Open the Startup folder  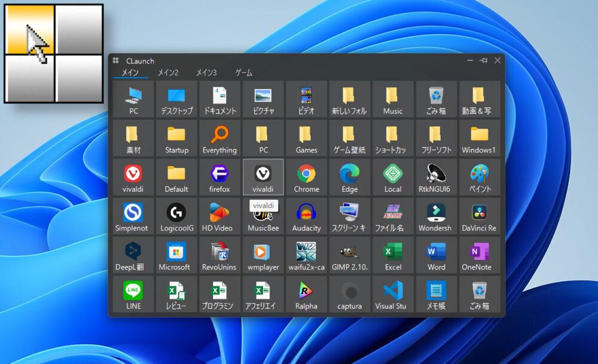[176, 139]
